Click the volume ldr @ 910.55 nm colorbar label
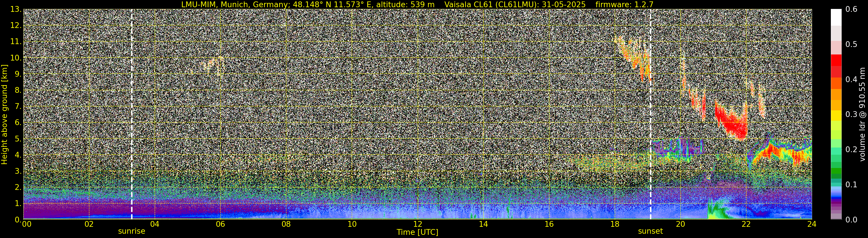The height and width of the screenshot is (238, 868). pos(862,114)
